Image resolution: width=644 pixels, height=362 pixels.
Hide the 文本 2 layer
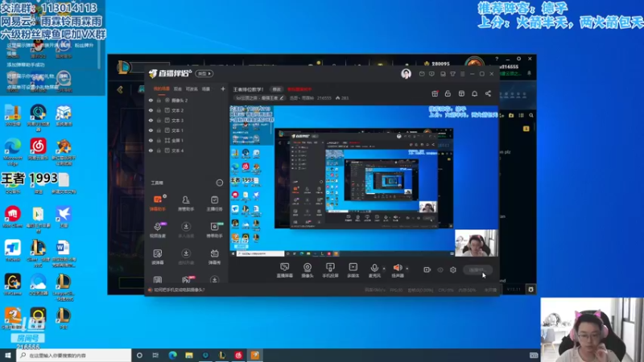(x=151, y=110)
